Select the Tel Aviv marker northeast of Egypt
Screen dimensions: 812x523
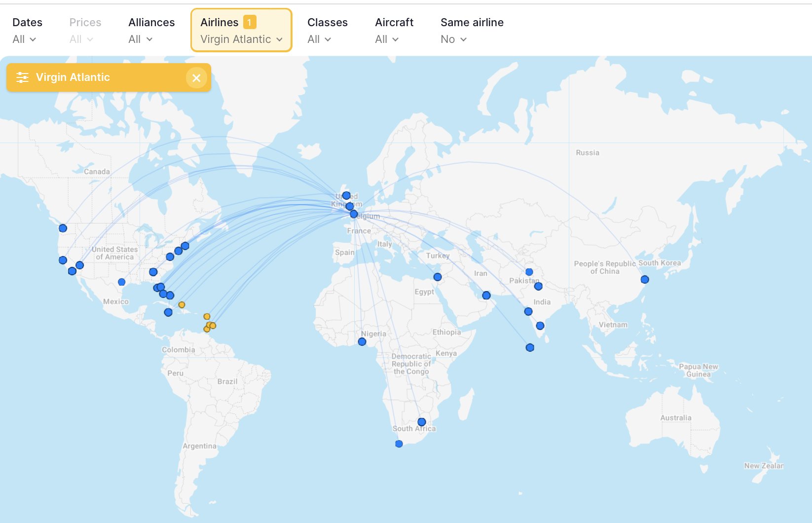coord(438,277)
